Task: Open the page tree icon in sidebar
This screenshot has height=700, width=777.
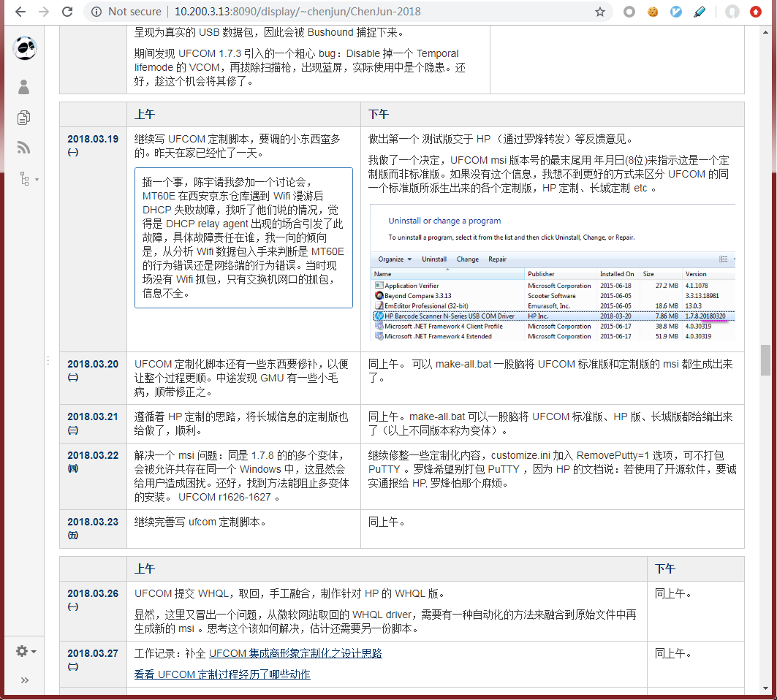Action: tap(28, 178)
